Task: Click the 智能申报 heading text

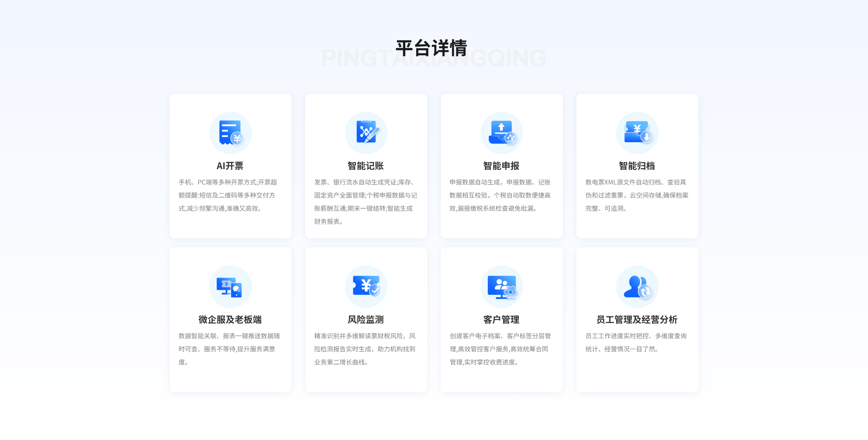Action: click(x=502, y=166)
